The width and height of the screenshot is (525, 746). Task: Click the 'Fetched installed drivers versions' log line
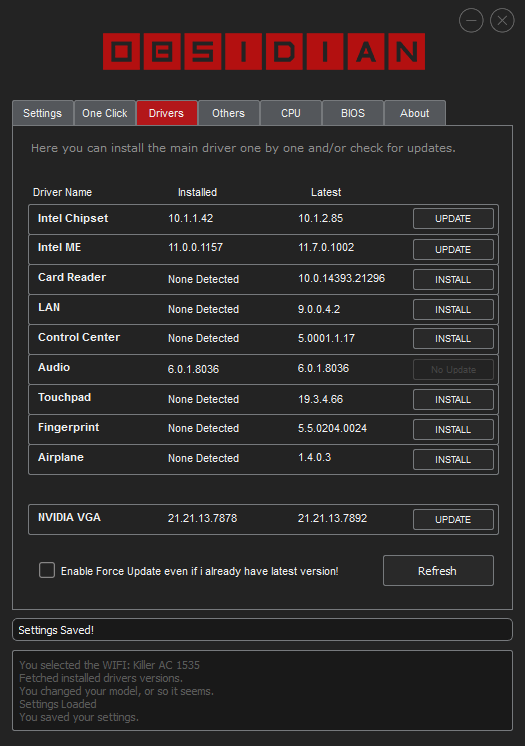(x=101, y=677)
